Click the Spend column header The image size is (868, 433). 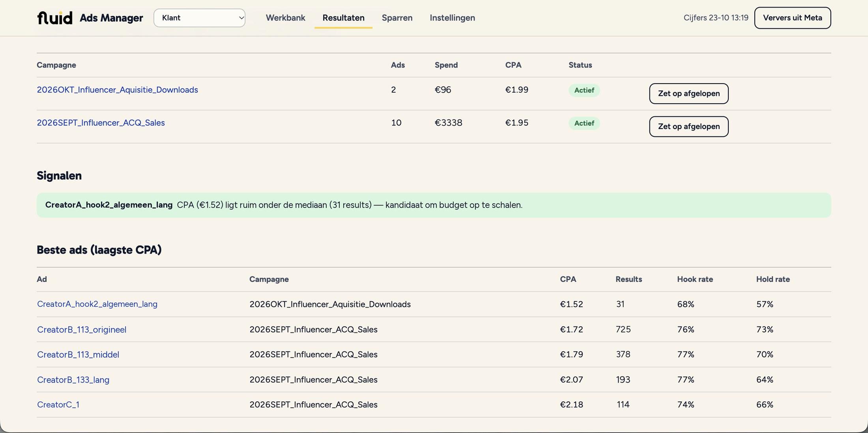(446, 65)
